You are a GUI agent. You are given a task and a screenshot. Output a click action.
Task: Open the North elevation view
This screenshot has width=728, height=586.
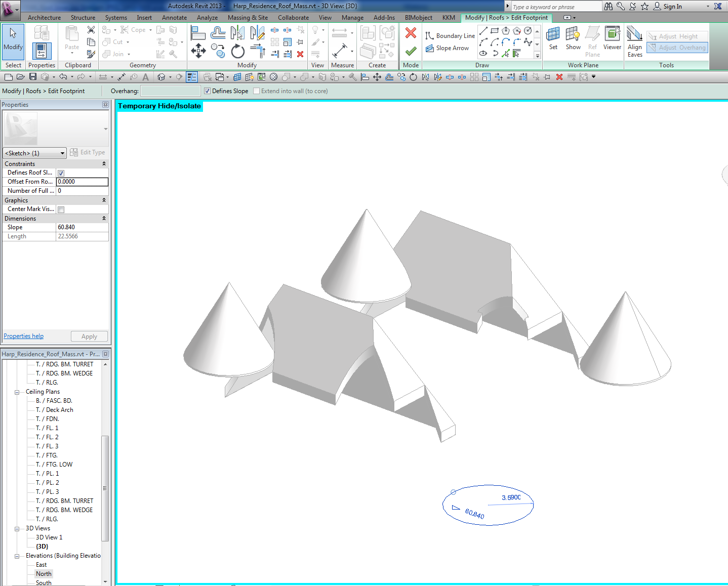pos(44,574)
